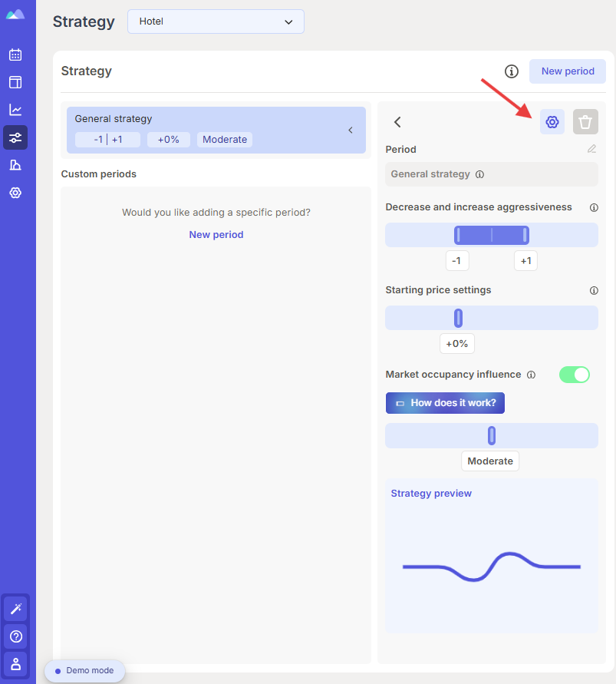Image resolution: width=616 pixels, height=684 pixels.
Task: Toggle Market occupancy influence switch
Action: (574, 375)
